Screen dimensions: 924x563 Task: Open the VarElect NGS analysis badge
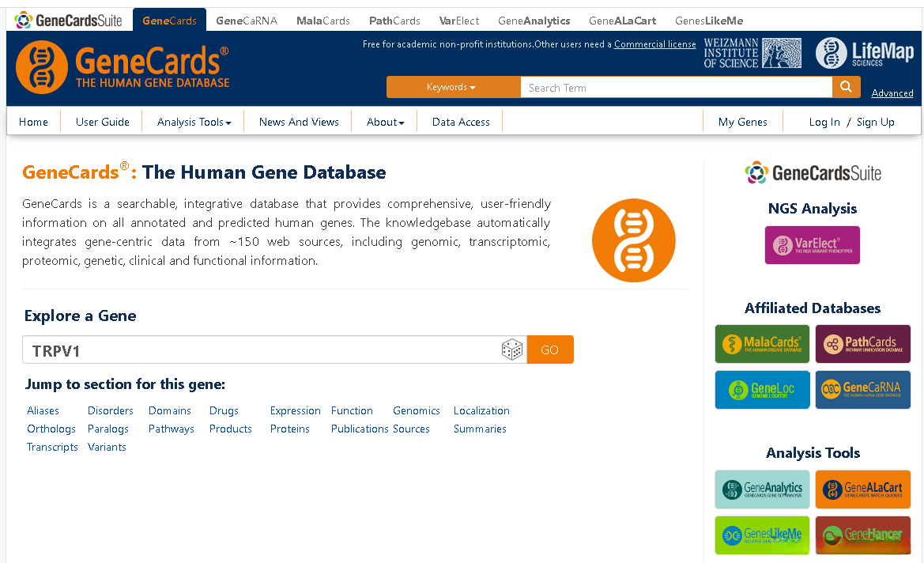(812, 245)
